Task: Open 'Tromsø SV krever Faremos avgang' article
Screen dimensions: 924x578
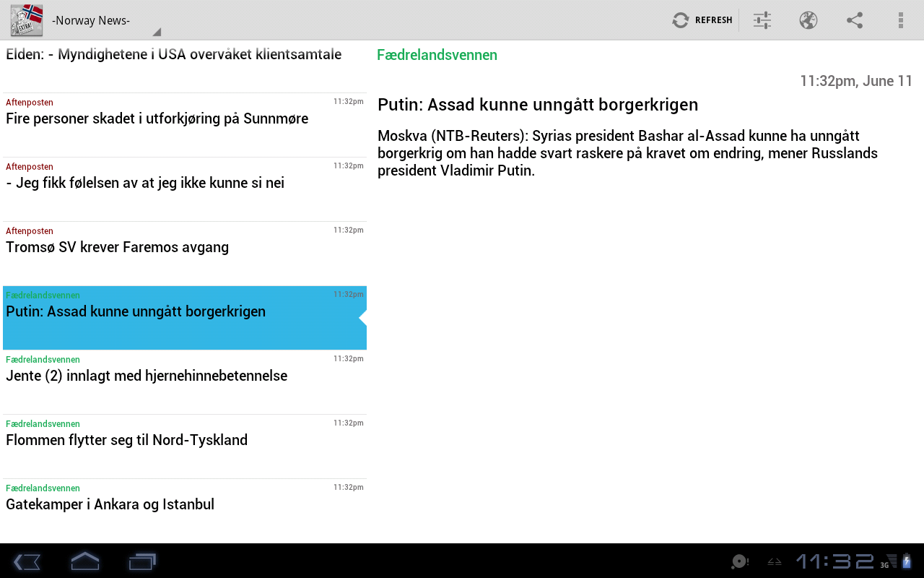Action: pos(185,254)
